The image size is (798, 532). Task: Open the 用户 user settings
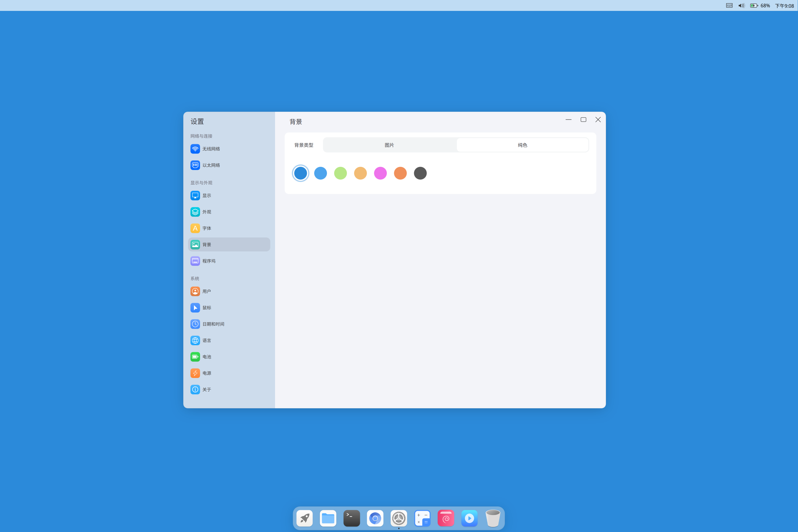[x=206, y=292]
